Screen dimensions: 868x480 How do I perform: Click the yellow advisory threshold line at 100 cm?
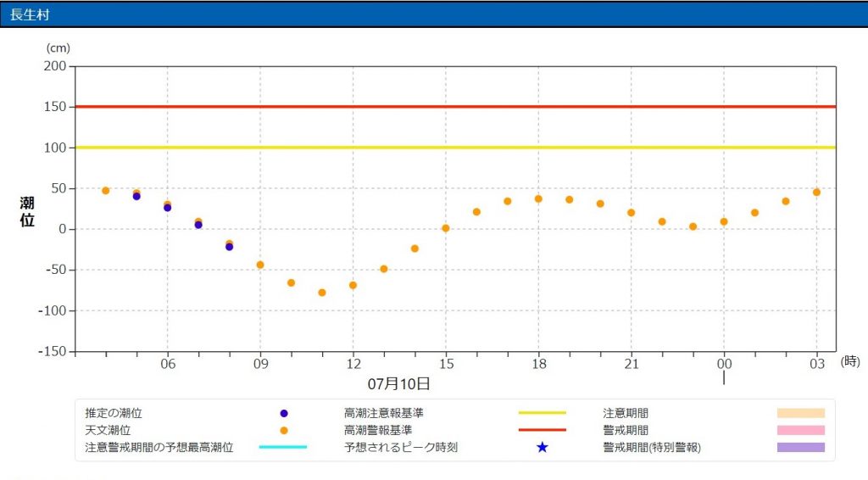click(x=455, y=148)
